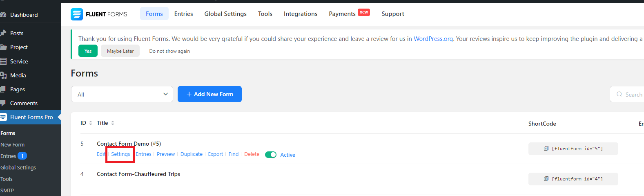The width and height of the screenshot is (644, 196).
Task: Click Yes on the review notice
Action: 88,51
